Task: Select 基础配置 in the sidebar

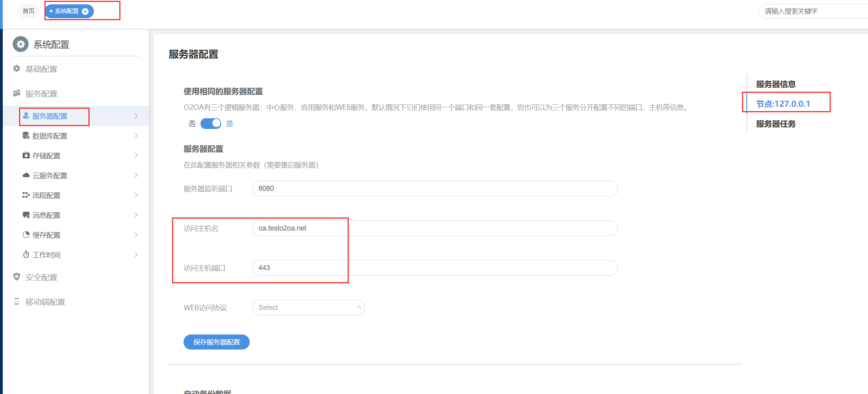Action: [41, 69]
